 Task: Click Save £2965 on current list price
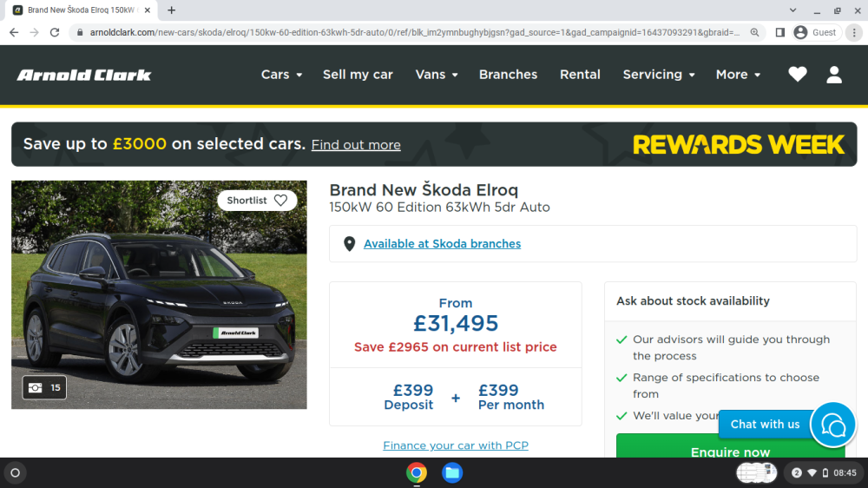(456, 347)
